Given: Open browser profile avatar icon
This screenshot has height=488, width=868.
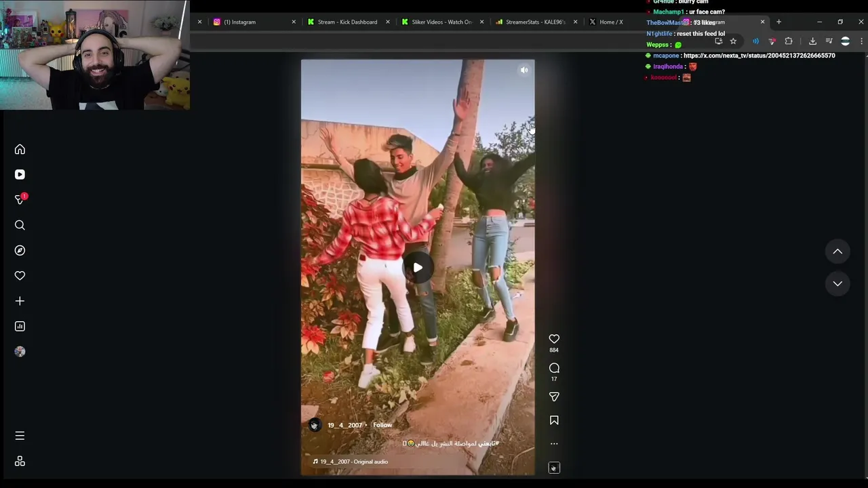Looking at the screenshot, I should point(845,41).
